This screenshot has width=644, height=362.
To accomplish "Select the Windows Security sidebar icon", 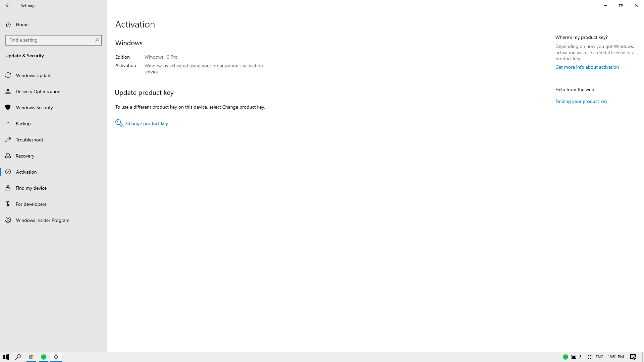I will pos(8,107).
